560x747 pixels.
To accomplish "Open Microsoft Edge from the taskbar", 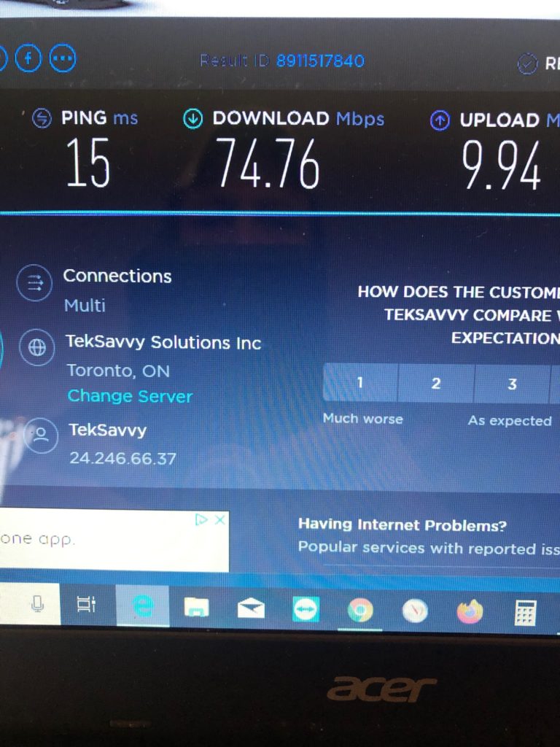I will (142, 605).
